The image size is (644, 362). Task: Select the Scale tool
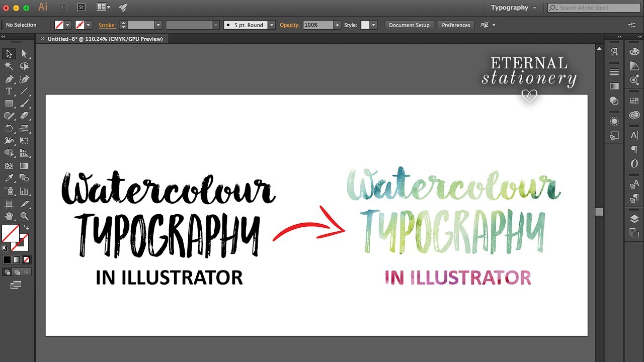tap(24, 128)
